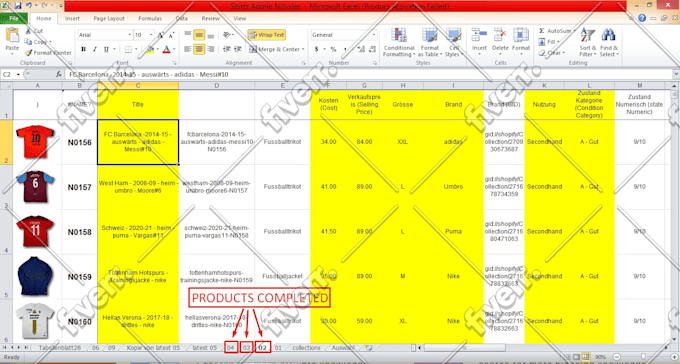Click the Delete cells icon
The image size is (680, 364).
(x=500, y=35)
